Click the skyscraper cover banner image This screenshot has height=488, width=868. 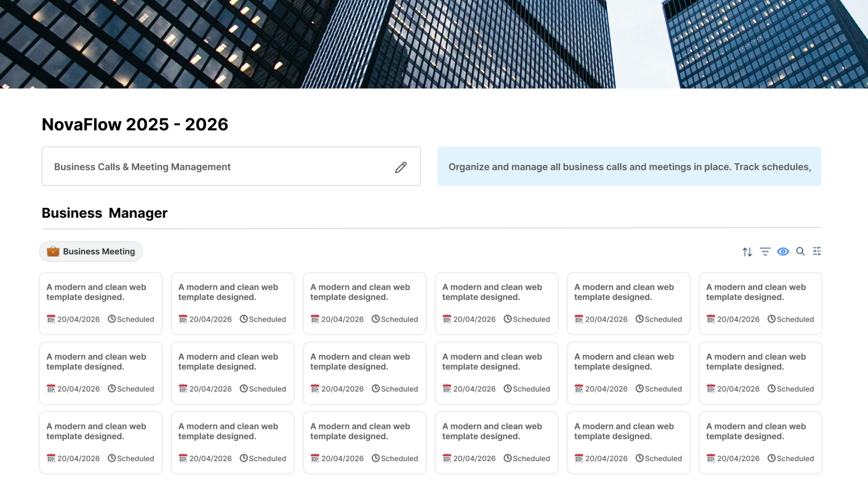click(x=434, y=44)
